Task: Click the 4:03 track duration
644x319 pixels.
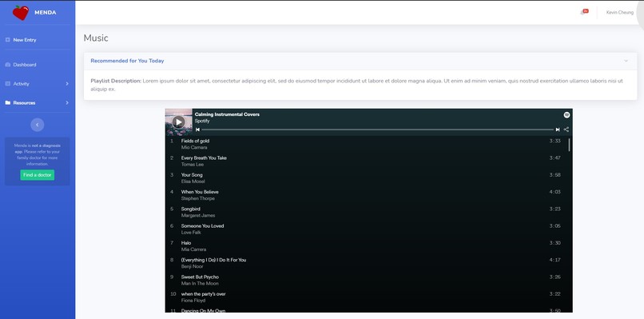Action: (x=555, y=192)
